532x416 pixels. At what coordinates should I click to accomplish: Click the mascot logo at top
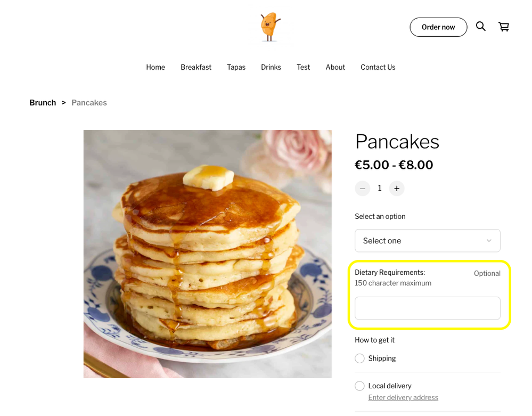pyautogui.click(x=270, y=27)
